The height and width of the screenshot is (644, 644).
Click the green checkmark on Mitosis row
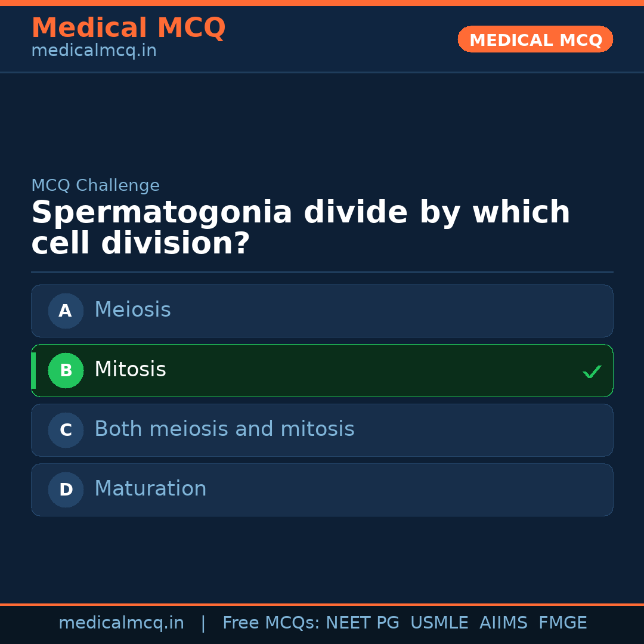point(592,371)
